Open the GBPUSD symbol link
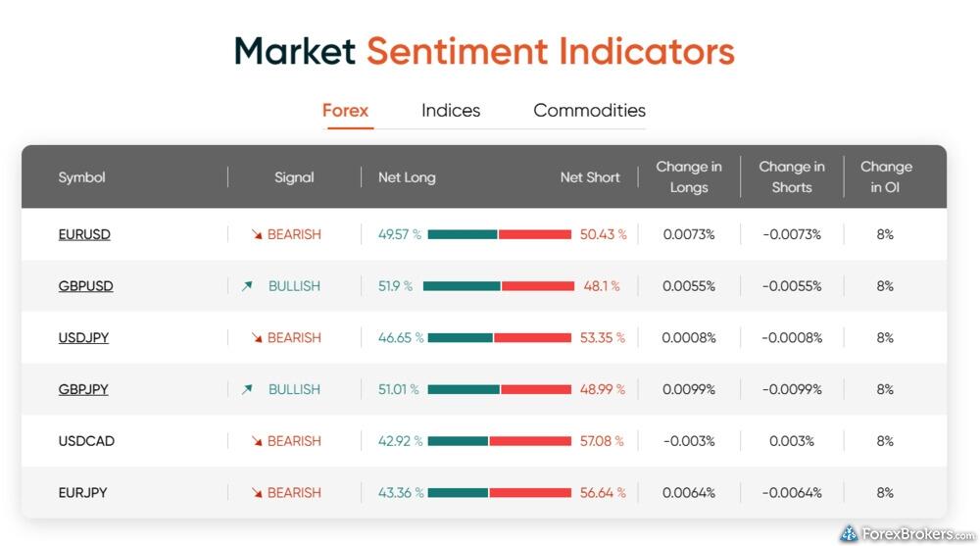The width and height of the screenshot is (980, 546). click(x=85, y=286)
